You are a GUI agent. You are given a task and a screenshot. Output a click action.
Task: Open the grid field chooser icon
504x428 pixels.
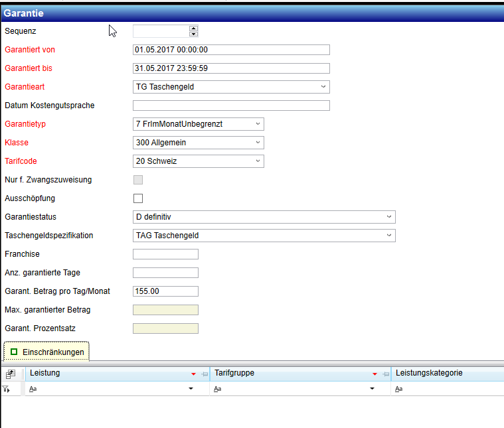pos(11,374)
